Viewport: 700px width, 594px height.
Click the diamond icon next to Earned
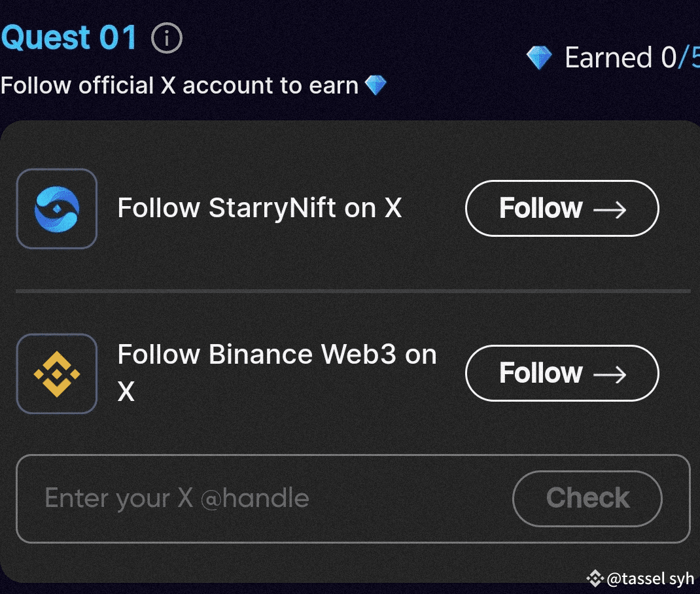(539, 58)
